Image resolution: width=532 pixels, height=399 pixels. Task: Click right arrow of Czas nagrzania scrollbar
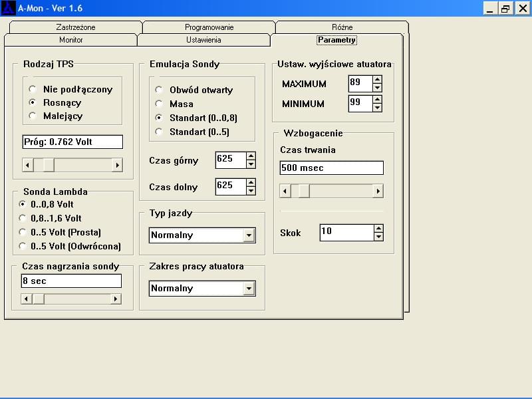pos(116,299)
